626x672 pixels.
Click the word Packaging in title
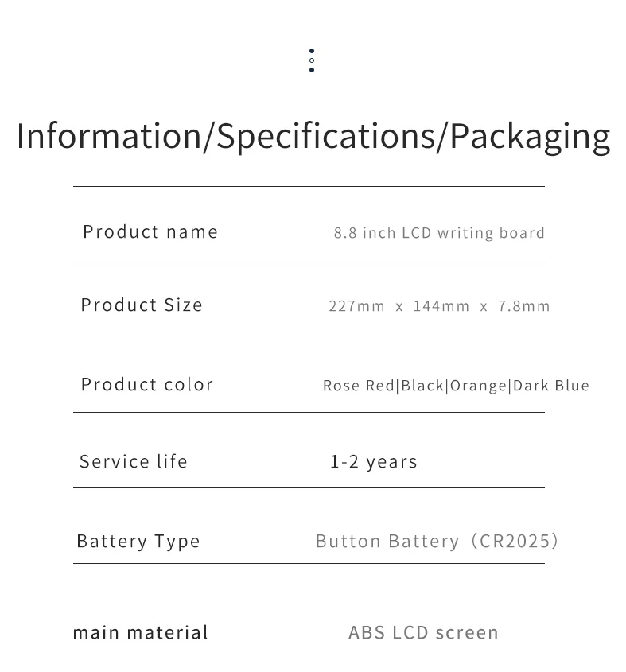point(530,136)
